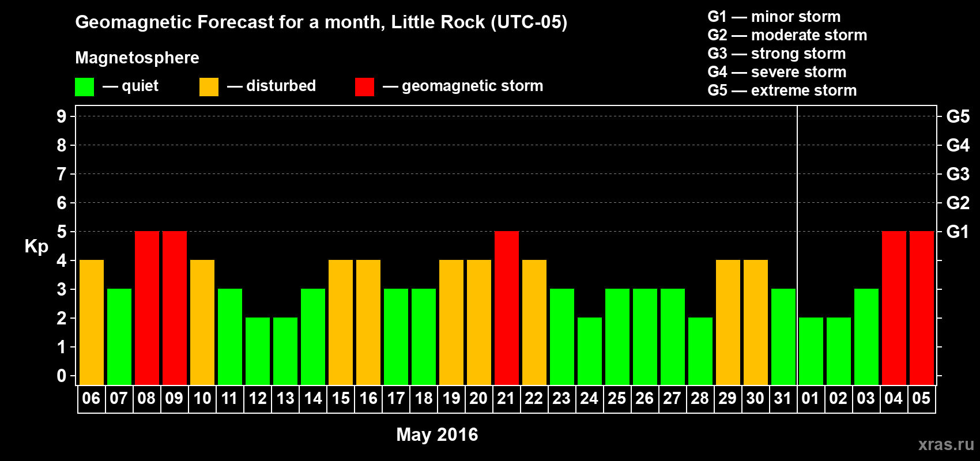
Task: Click the G2 right-axis label
Action: point(958,203)
